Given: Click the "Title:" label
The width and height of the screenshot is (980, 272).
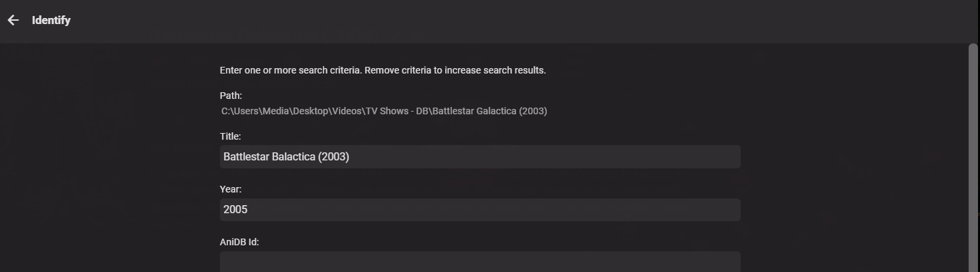Looking at the screenshot, I should pos(230,136).
